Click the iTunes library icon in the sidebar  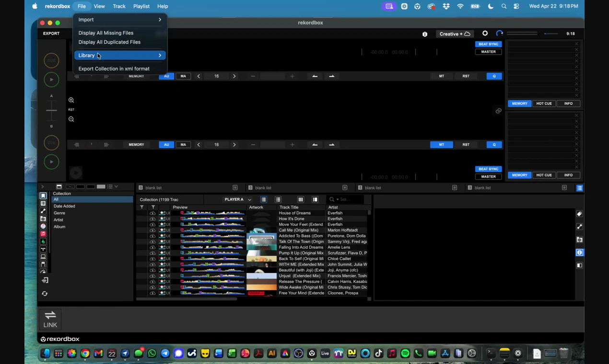tap(43, 227)
